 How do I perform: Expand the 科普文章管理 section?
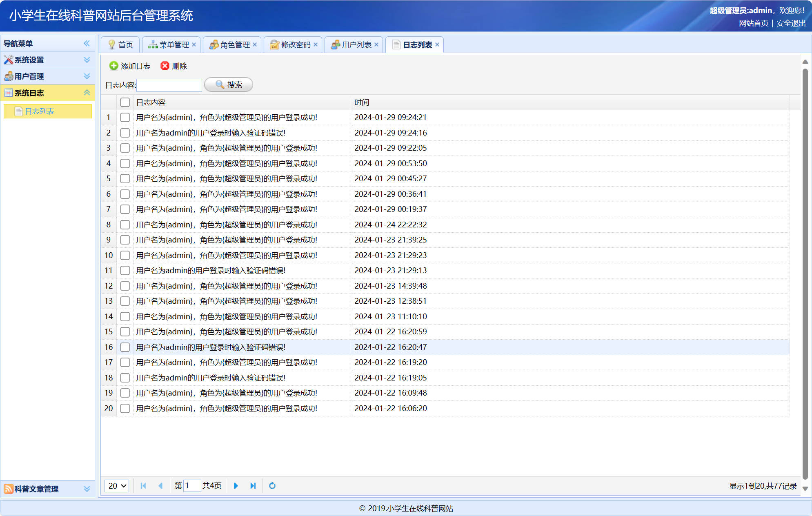[x=87, y=489]
